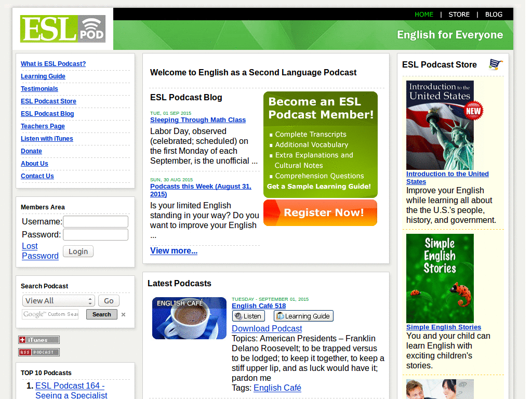
Task: Open ESL Podcast 164 - Seeing a Specialist
Action: click(71, 390)
